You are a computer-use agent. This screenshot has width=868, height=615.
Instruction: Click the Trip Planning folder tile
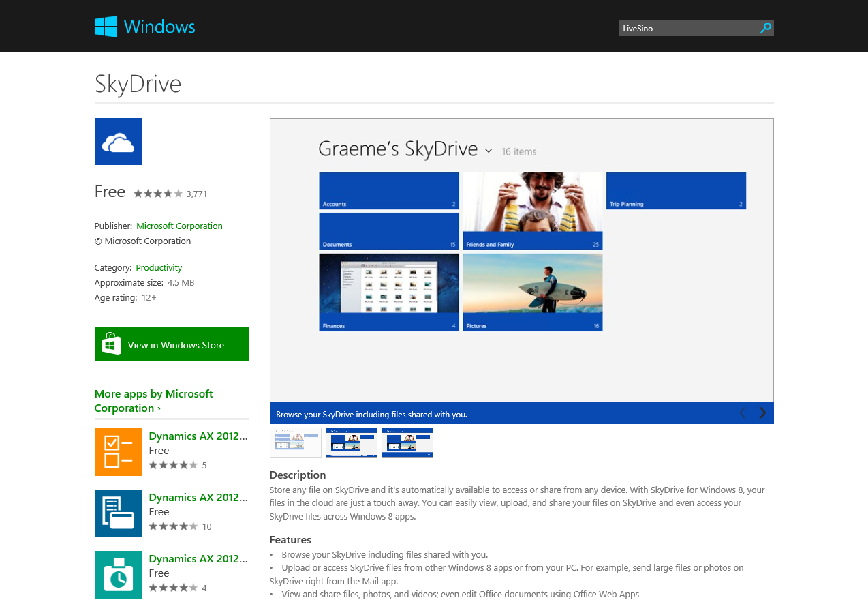676,191
